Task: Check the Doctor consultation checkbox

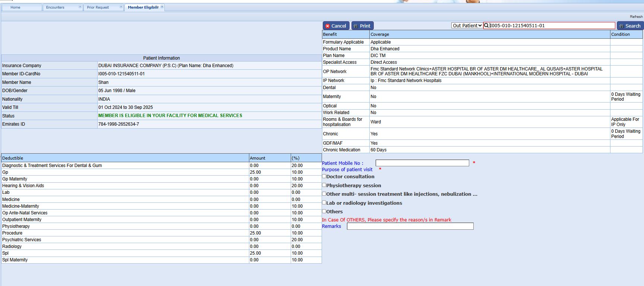Action: pos(324,176)
